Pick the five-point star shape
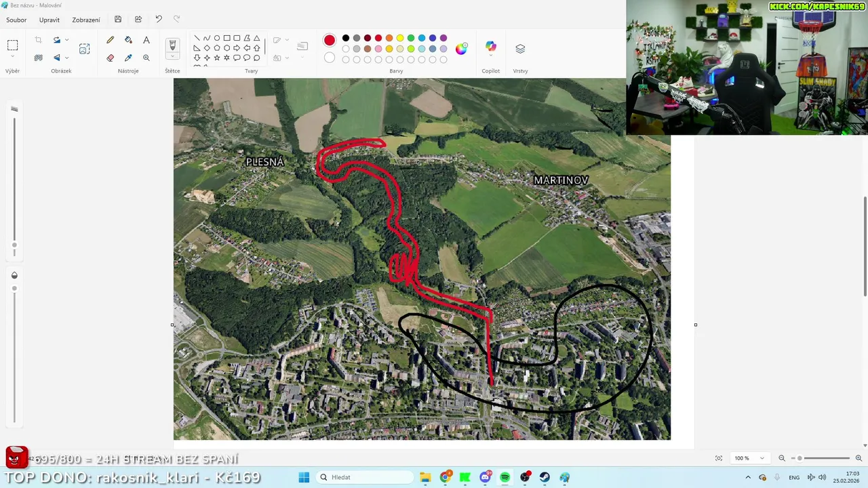868x488 pixels. pos(217,58)
